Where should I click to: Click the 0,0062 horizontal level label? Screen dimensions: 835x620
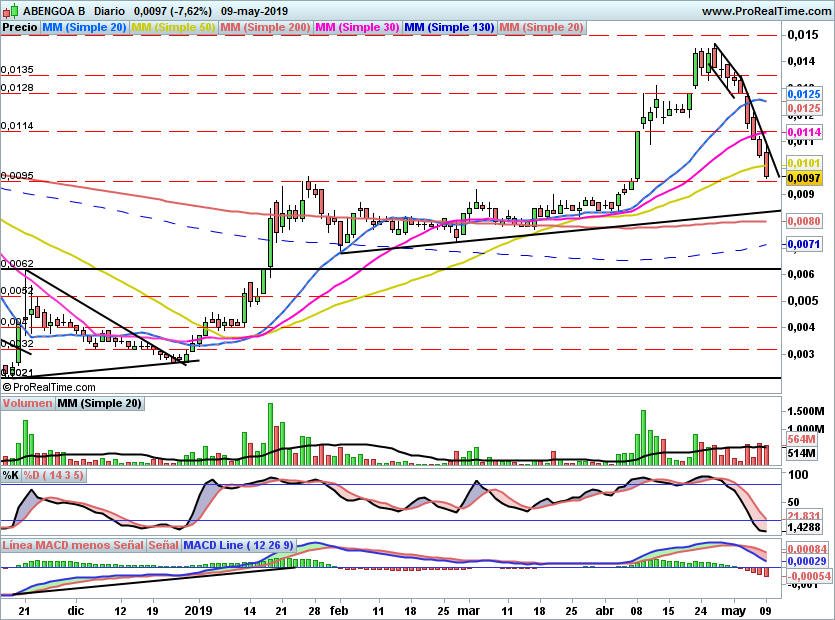(17, 264)
